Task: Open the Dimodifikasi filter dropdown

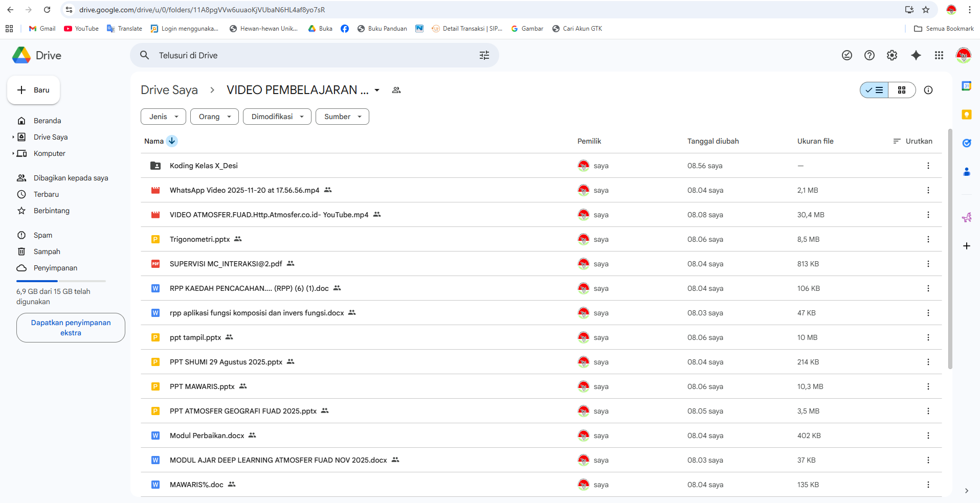Action: (x=277, y=117)
